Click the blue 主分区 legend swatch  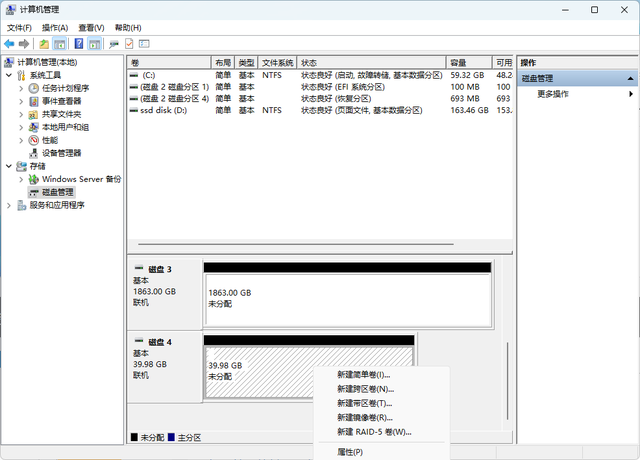171,437
